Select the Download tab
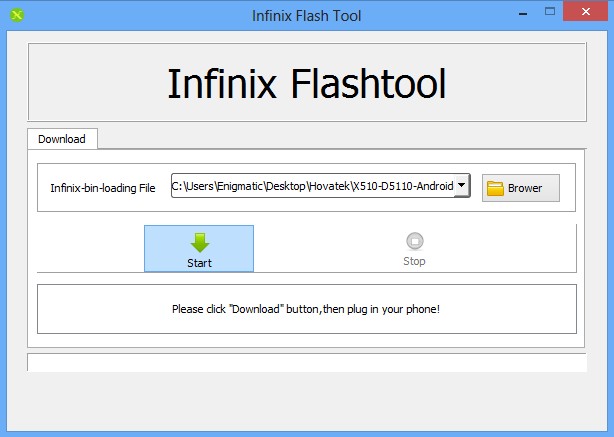 pyautogui.click(x=62, y=139)
